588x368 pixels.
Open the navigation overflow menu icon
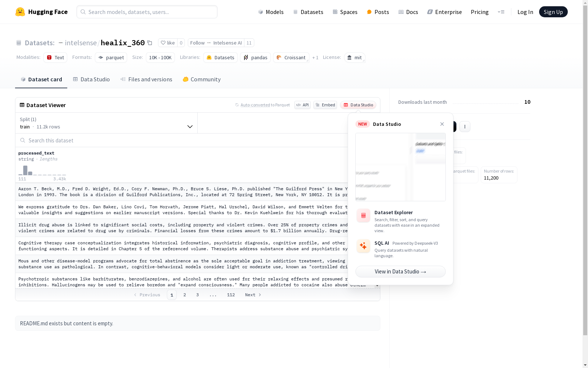501,12
